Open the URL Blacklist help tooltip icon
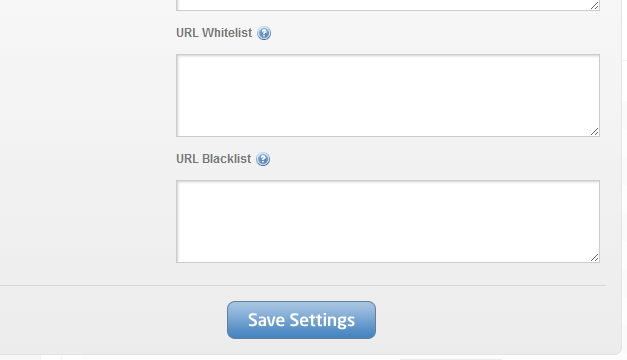627x360 pixels. [263, 159]
